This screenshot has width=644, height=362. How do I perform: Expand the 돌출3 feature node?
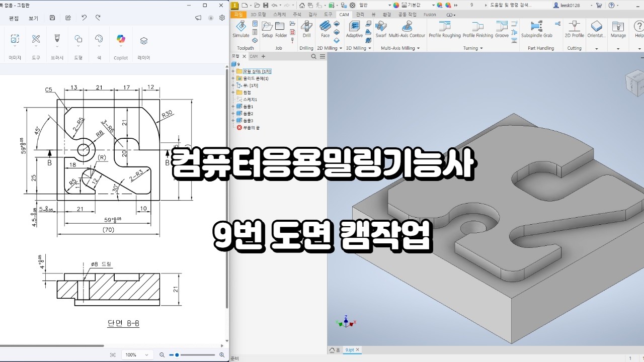[x=233, y=121]
